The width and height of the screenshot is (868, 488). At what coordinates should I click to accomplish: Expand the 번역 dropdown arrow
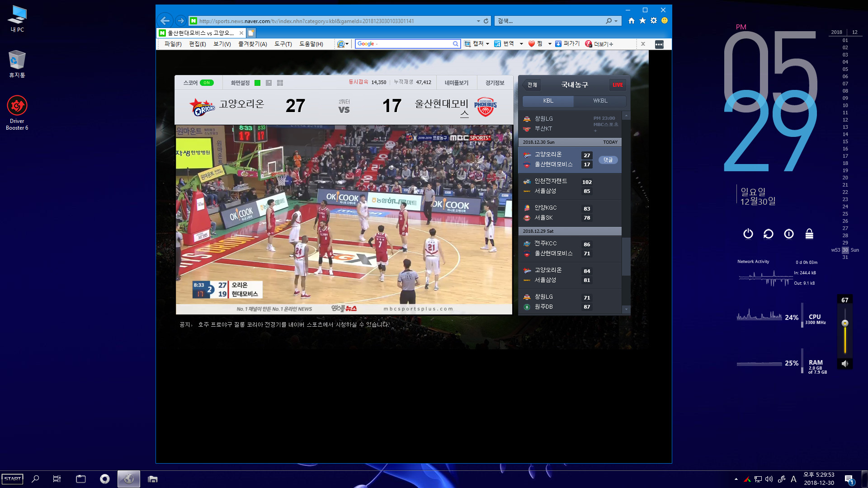[521, 44]
